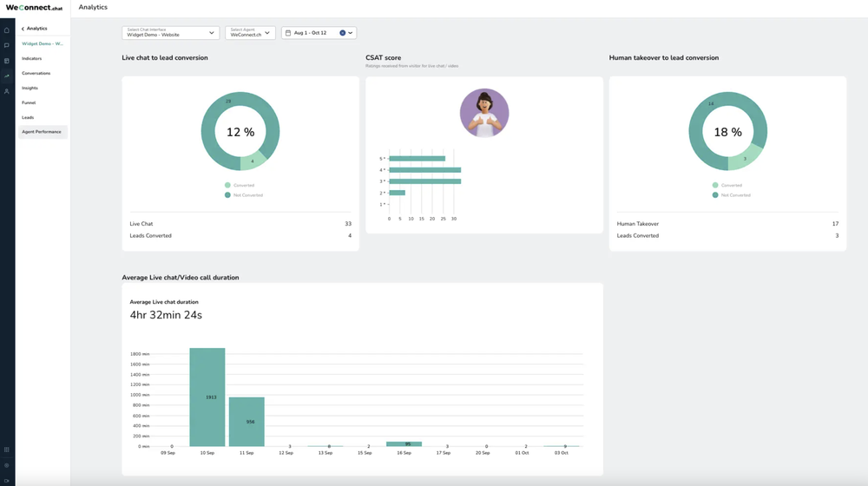The height and width of the screenshot is (486, 868).
Task: Open the Select Agent dropdown
Action: [x=250, y=33]
